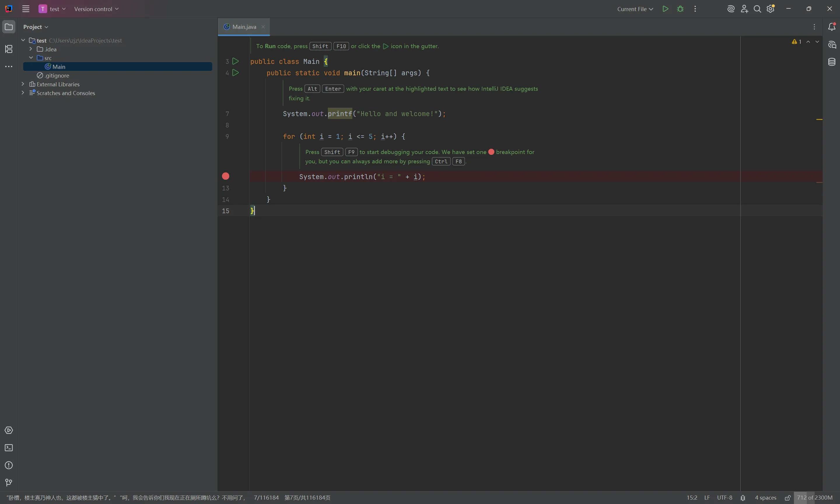Go to previous highlighted problem arrow
Screen dimensions: 840x504
(808, 41)
